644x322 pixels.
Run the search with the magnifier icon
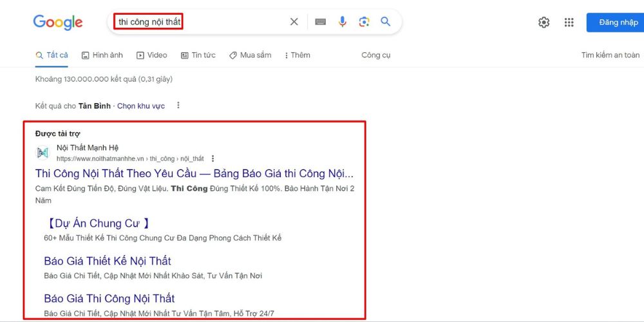385,21
